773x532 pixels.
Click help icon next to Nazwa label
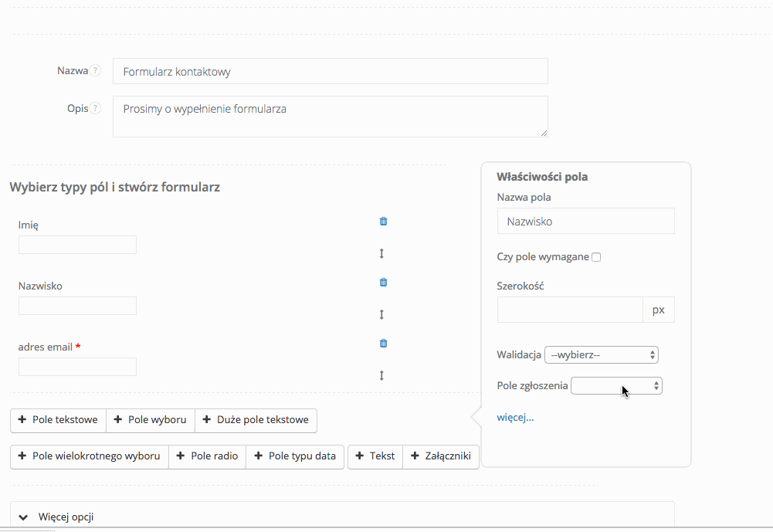pos(95,70)
